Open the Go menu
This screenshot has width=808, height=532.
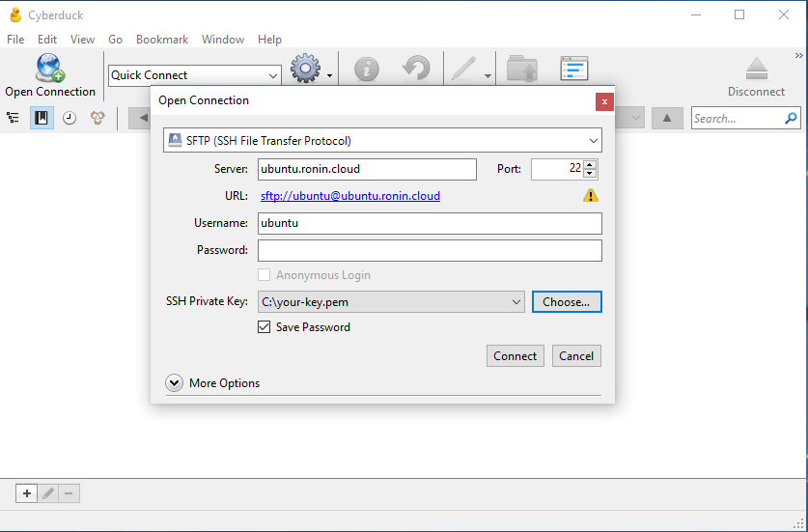tap(116, 40)
